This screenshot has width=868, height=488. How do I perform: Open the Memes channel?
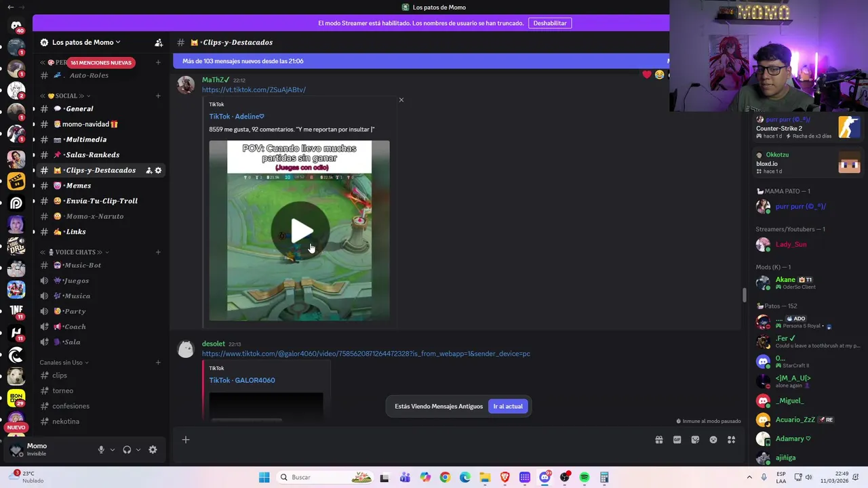point(101,186)
